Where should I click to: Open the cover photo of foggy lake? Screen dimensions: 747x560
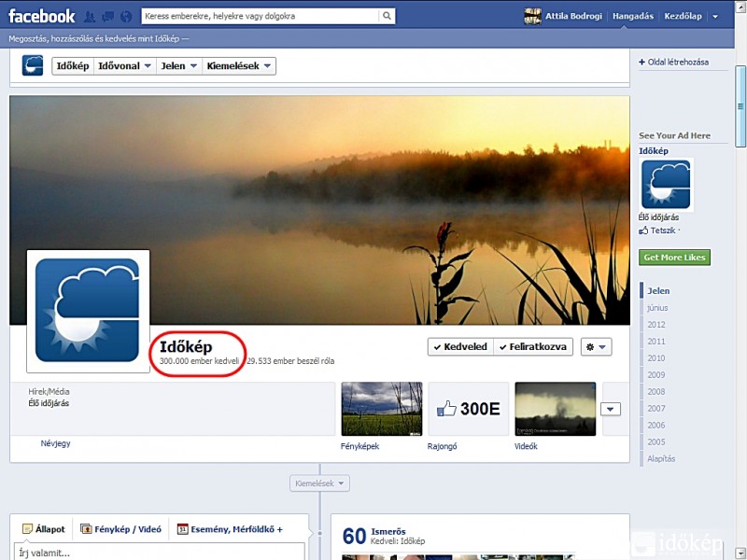[x=319, y=210]
